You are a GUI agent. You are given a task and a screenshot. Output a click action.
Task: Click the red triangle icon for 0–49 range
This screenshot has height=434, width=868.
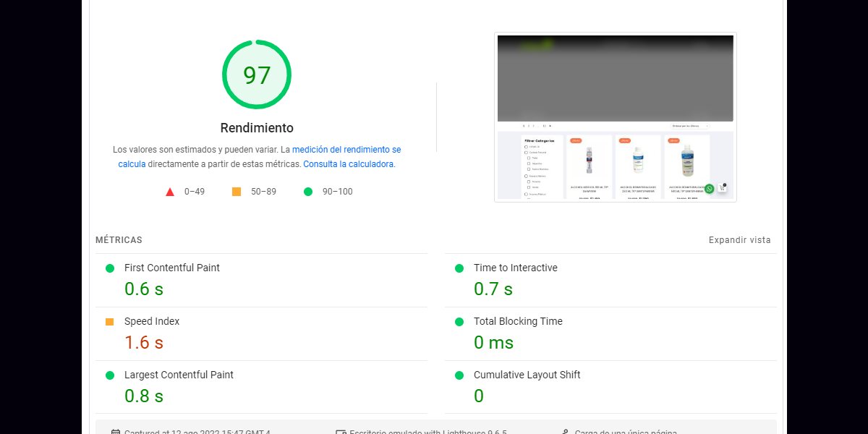169,191
